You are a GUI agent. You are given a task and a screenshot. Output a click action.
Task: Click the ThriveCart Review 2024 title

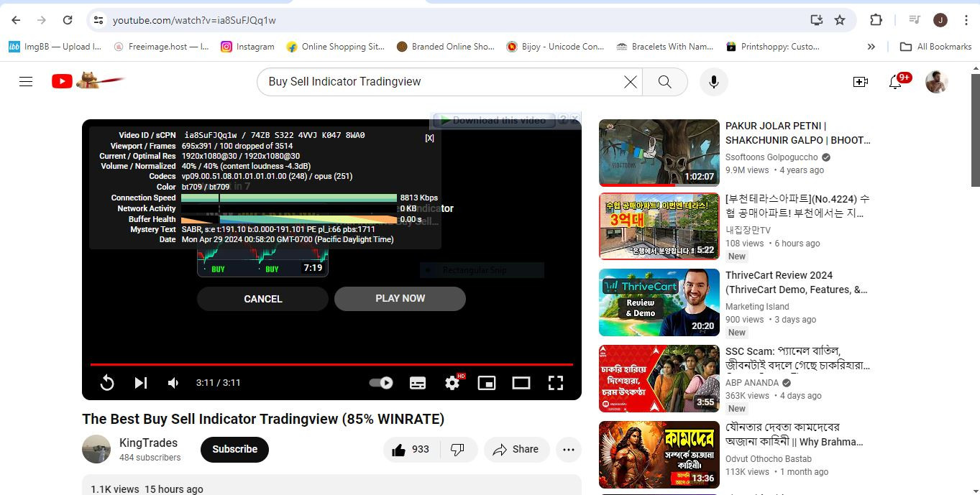click(x=797, y=282)
